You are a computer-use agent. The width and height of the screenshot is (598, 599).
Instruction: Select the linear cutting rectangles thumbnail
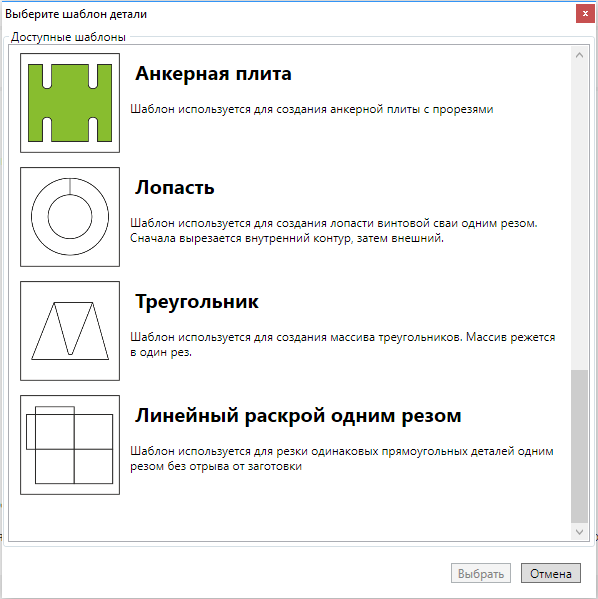coord(70,445)
